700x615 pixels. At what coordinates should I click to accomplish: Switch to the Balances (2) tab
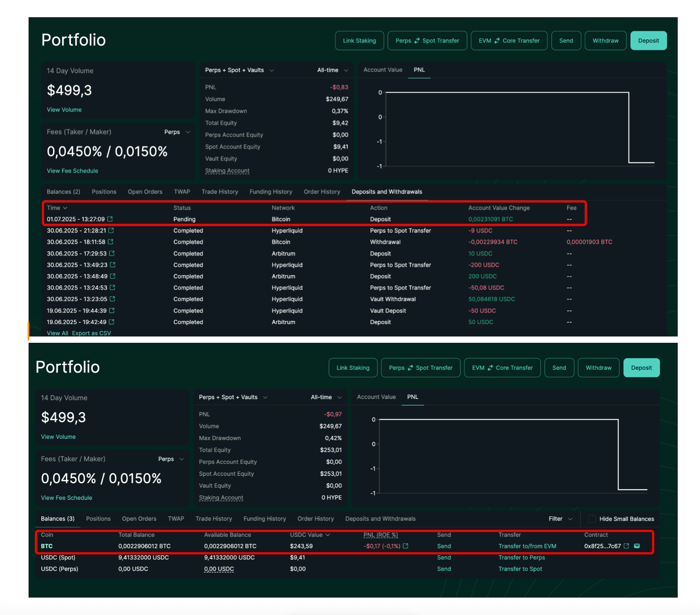pos(63,192)
